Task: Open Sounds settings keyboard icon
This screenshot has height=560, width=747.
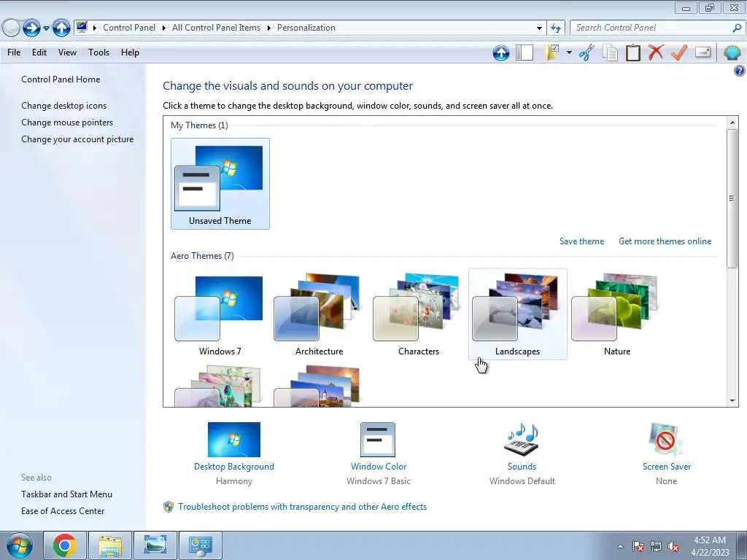Action: (x=522, y=440)
